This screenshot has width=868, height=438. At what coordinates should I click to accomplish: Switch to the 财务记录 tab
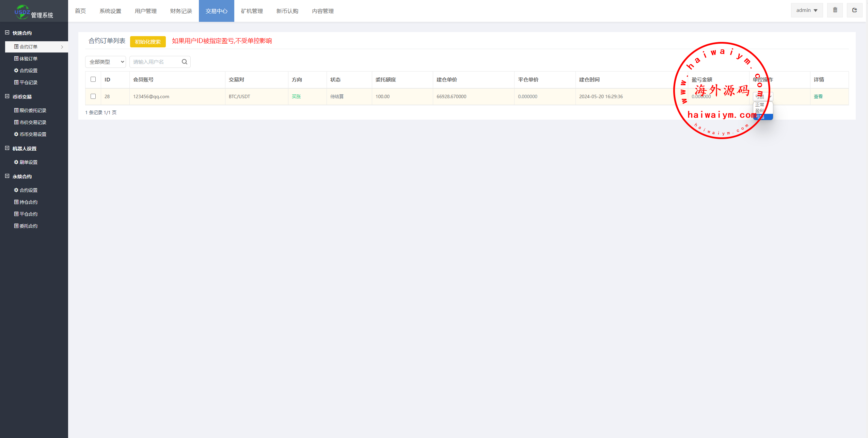(181, 11)
